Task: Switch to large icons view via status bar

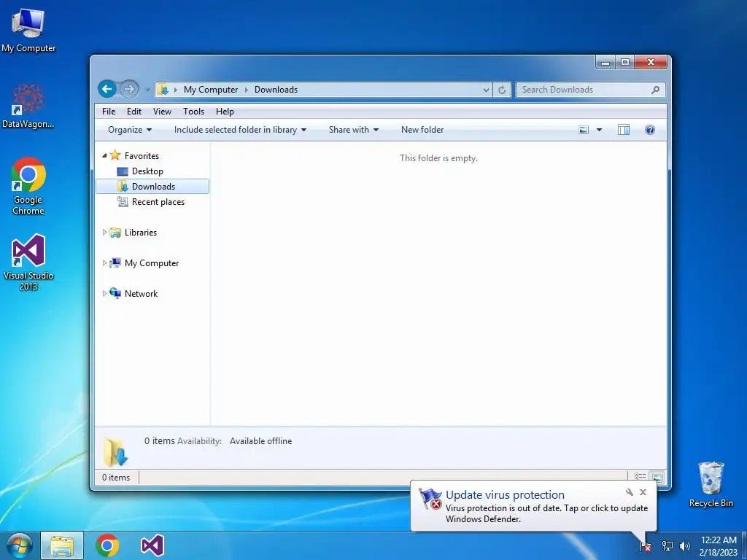Action: pyautogui.click(x=657, y=477)
